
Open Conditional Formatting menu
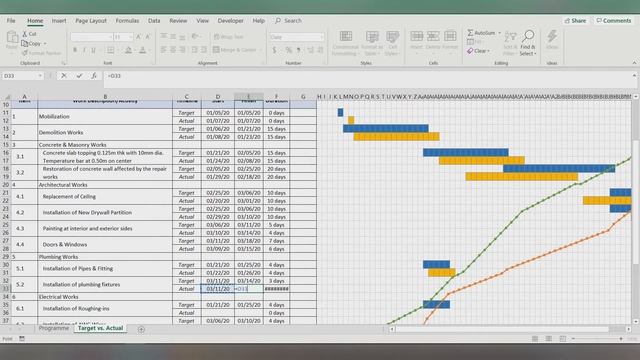[x=345, y=43]
